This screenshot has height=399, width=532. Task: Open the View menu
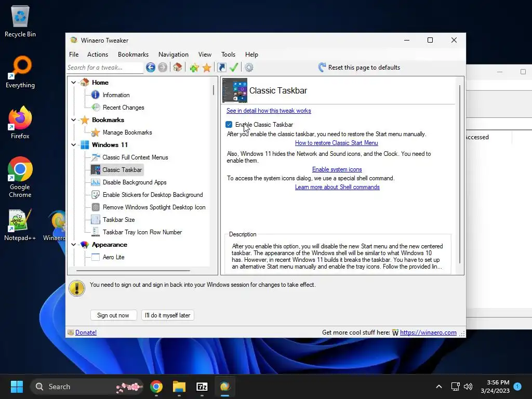pos(205,55)
